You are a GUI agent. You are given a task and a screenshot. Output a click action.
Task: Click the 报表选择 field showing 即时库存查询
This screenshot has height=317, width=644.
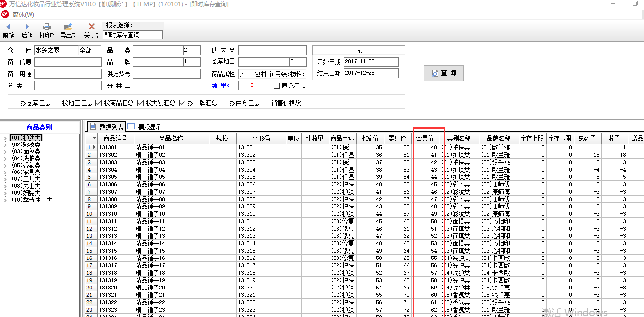pyautogui.click(x=133, y=35)
